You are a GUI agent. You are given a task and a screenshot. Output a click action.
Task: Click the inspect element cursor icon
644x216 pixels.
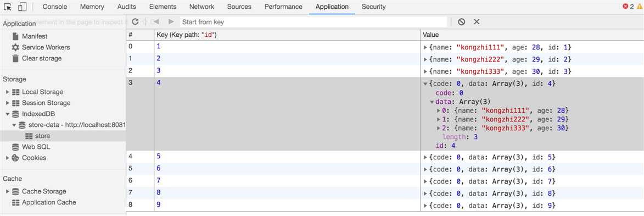coord(7,7)
